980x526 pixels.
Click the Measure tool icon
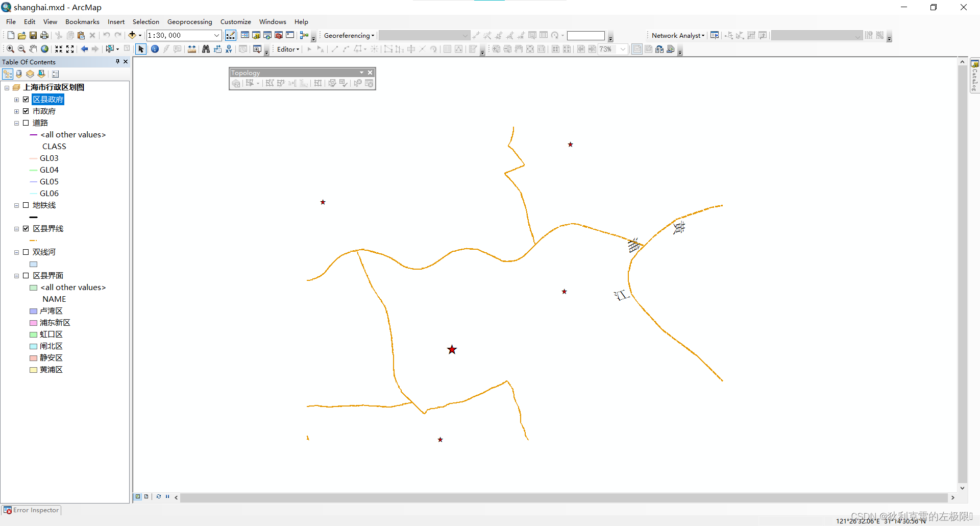(x=192, y=49)
